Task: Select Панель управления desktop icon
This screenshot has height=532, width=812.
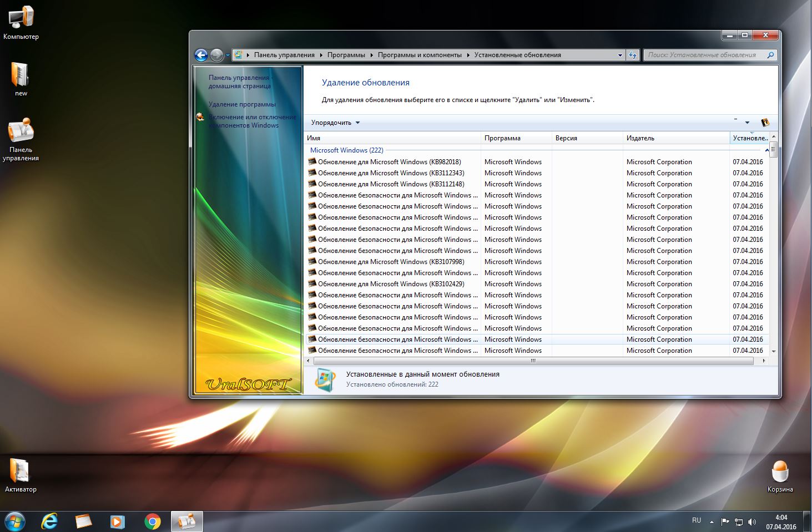Action: [x=21, y=139]
